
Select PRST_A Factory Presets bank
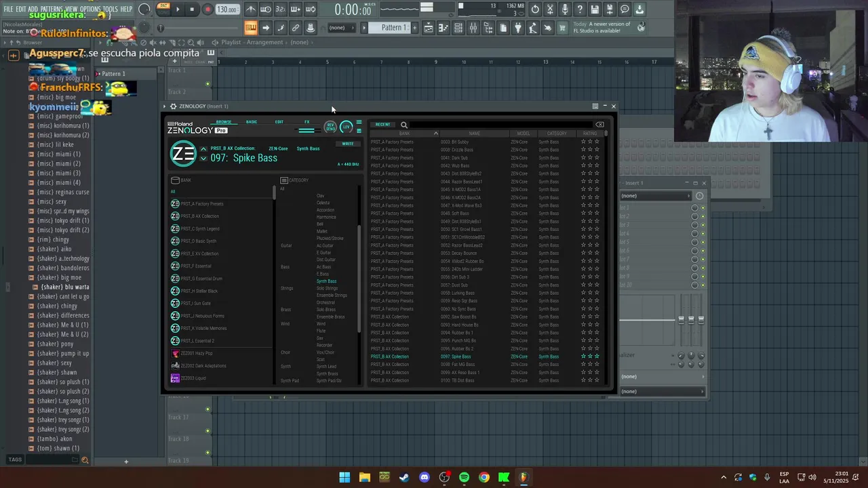(x=202, y=204)
